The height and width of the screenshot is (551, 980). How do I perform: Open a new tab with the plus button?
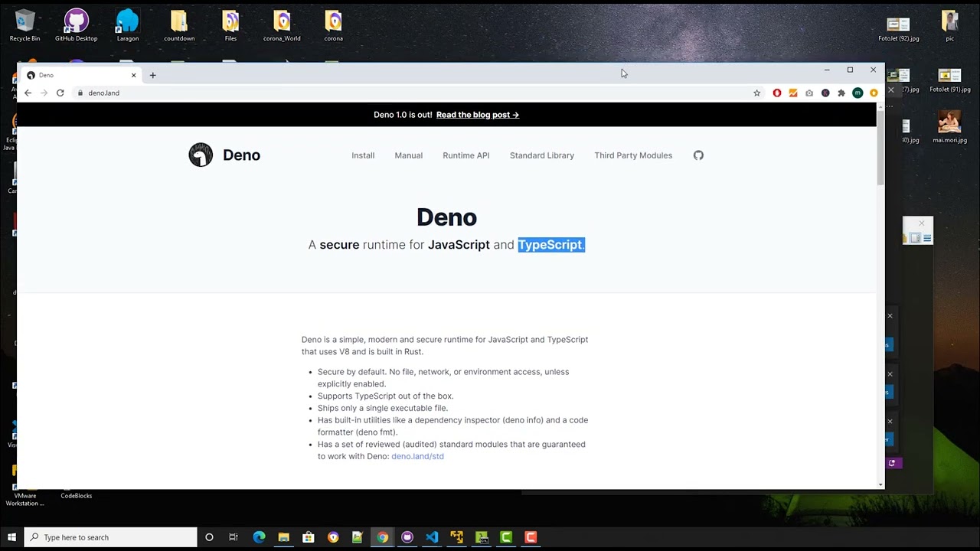tap(152, 75)
